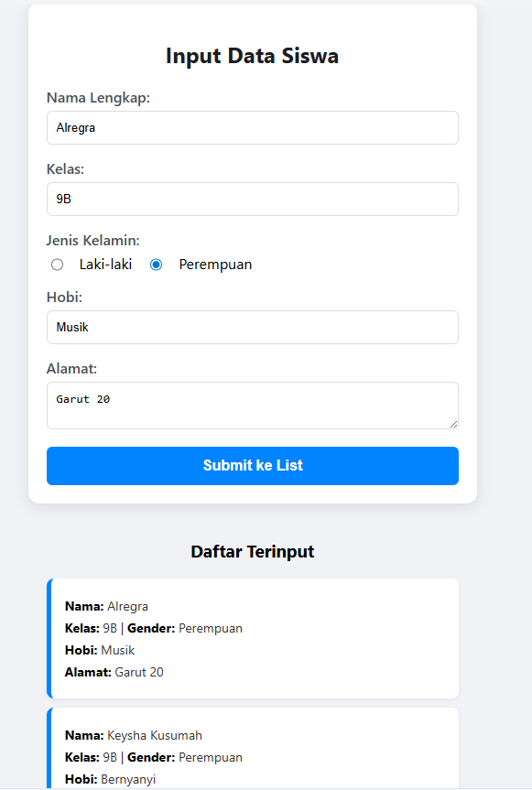Select the Laki-laki radio button
This screenshot has width=532, height=790.
point(57,265)
